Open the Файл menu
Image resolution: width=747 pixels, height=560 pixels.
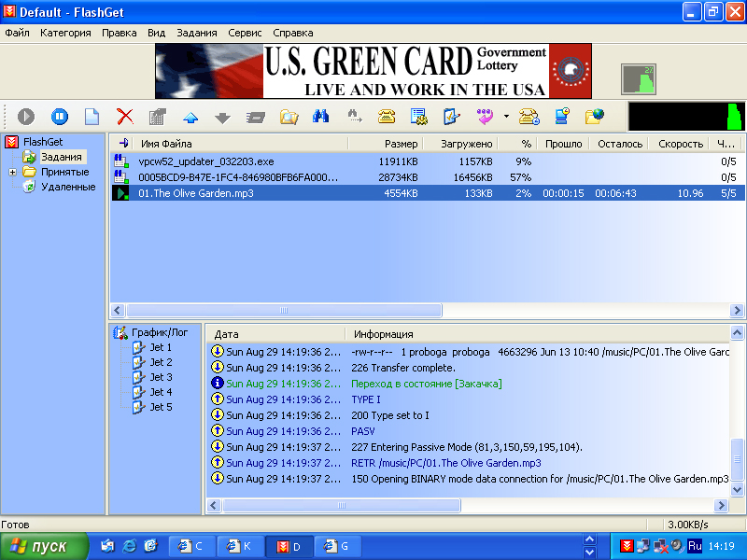coord(17,33)
